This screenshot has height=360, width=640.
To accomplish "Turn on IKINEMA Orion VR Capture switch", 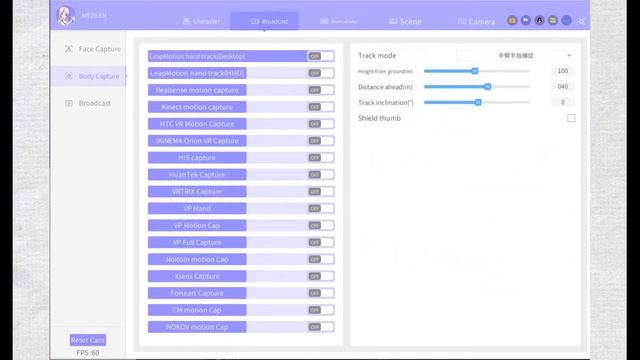I will [321, 141].
